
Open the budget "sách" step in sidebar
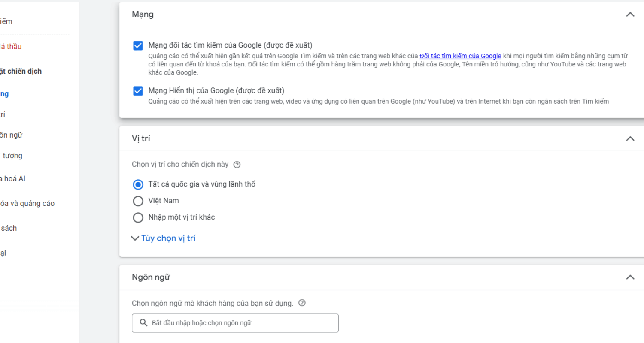click(9, 228)
